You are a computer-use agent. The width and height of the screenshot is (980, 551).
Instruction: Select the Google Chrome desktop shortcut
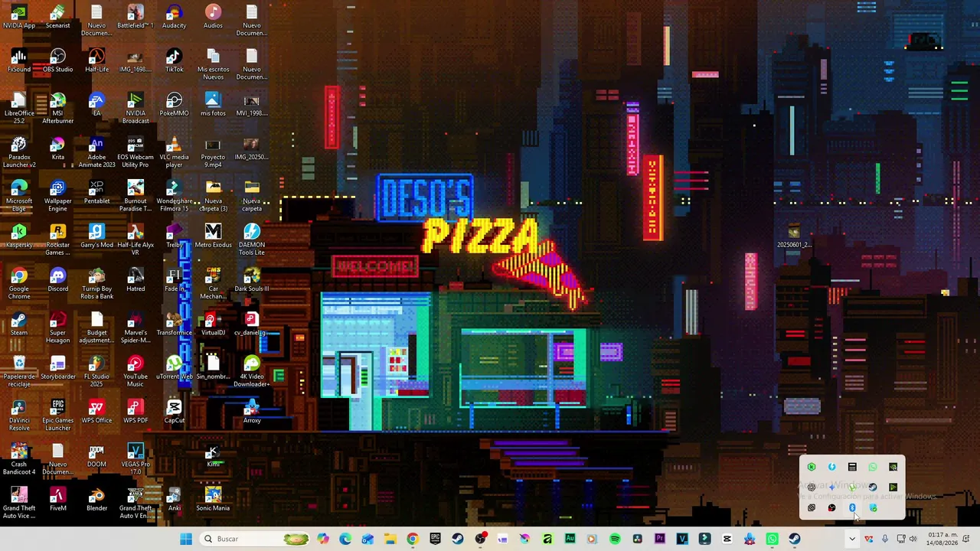[19, 284]
